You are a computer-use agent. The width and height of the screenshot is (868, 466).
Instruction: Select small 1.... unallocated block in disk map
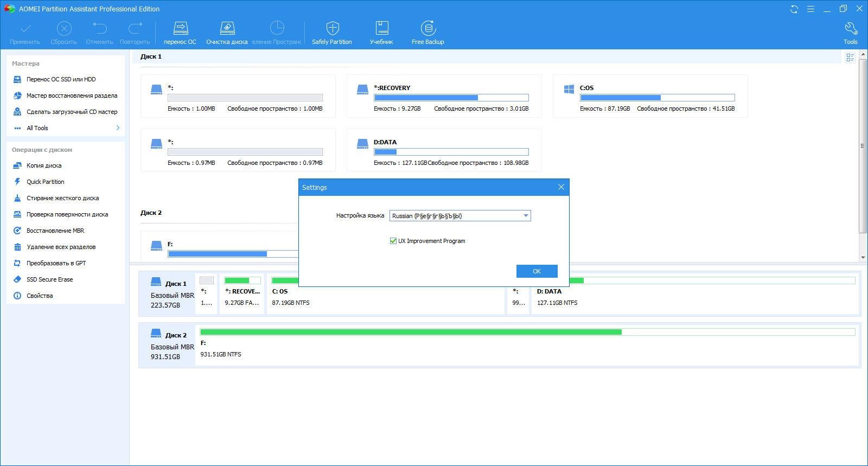coord(207,293)
